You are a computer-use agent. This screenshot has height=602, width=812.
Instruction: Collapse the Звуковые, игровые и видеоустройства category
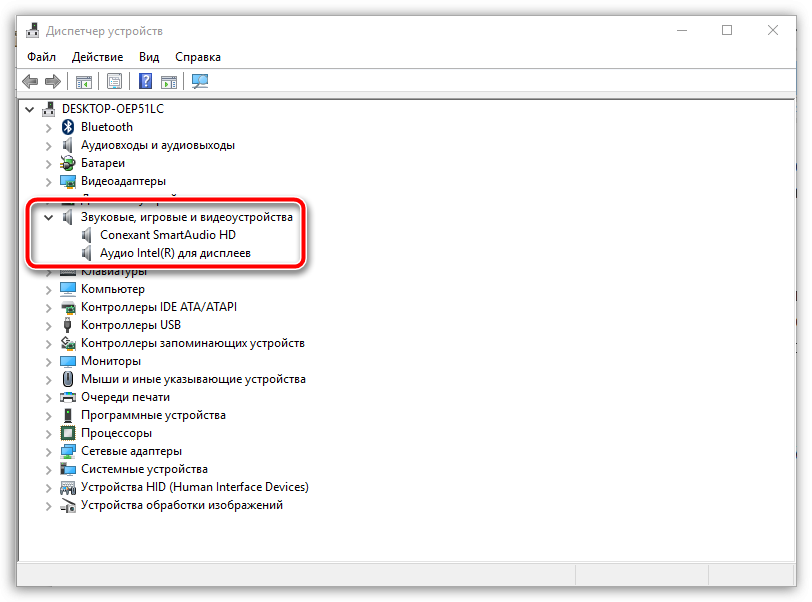click(x=48, y=216)
